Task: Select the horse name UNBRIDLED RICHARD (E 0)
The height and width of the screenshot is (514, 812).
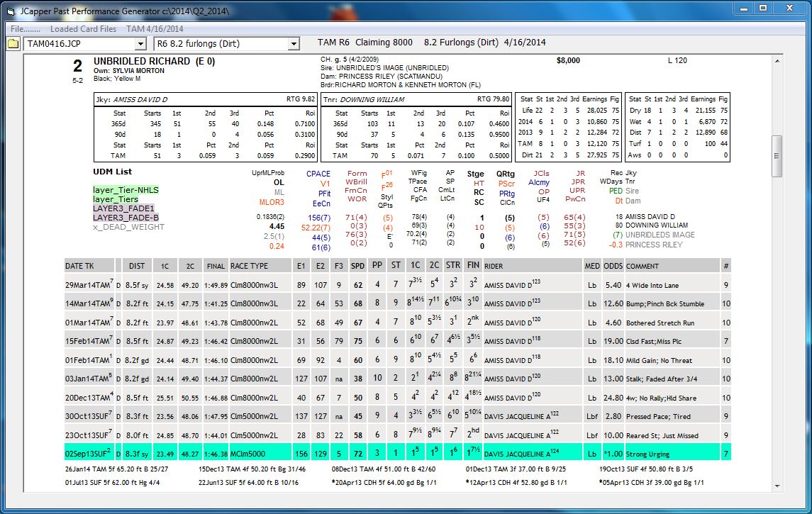Action: click(155, 61)
